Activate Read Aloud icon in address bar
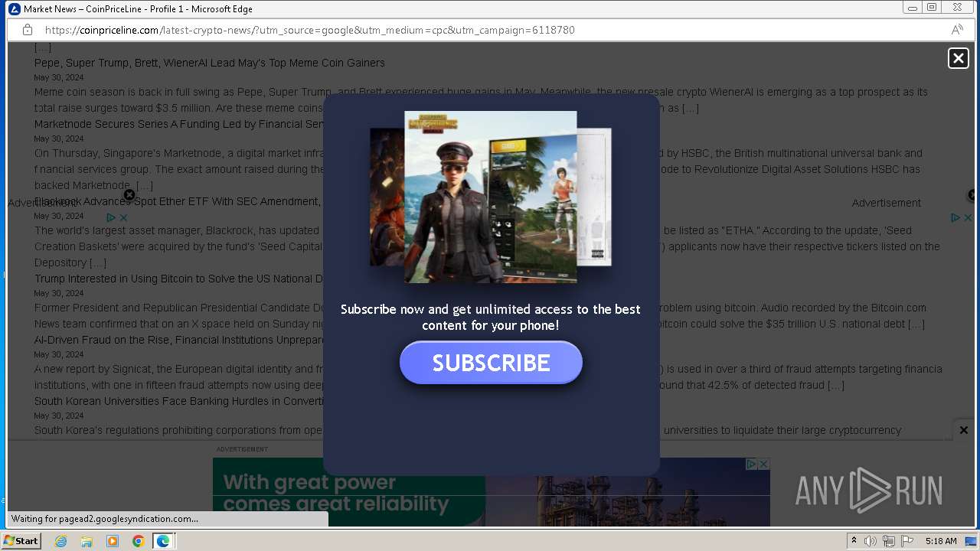Viewport: 980px width, 551px height. (957, 30)
